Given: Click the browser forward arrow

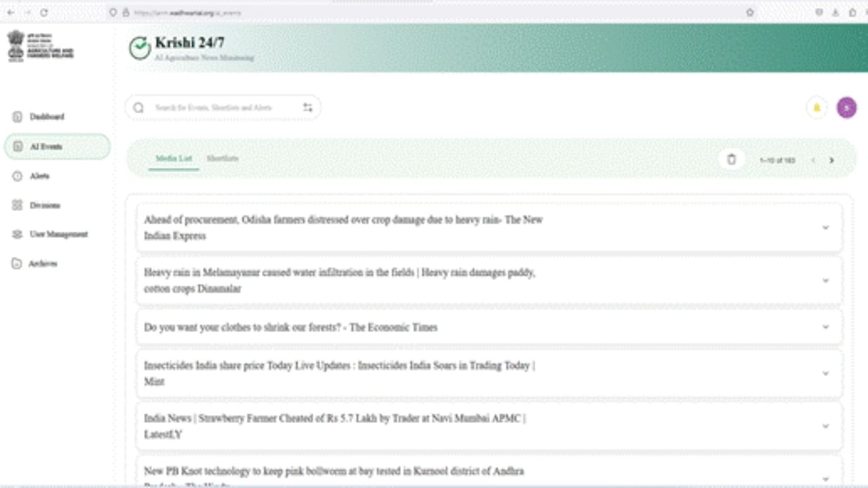Looking at the screenshot, I should click(27, 12).
